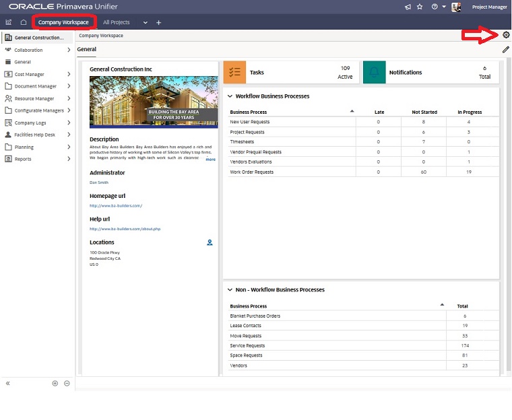Expand the Company Logs chevron
The image size is (512, 420).
pos(69,123)
